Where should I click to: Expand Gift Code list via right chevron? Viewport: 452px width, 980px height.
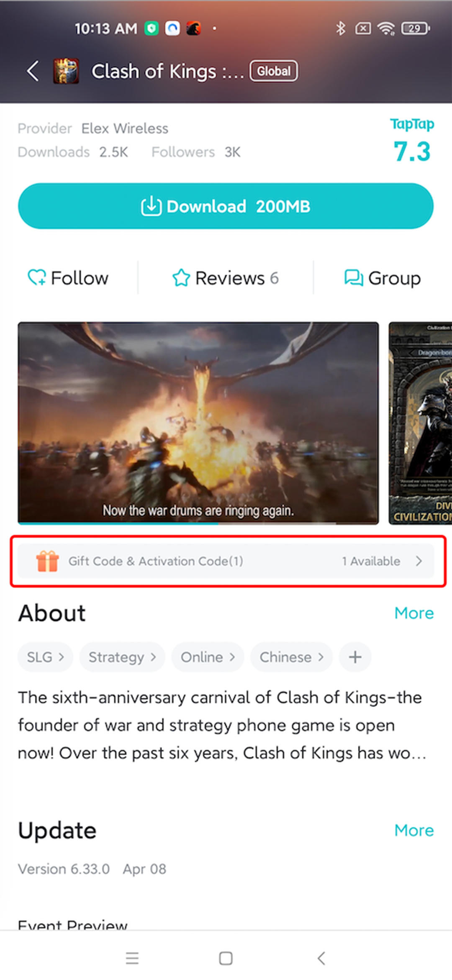(419, 561)
